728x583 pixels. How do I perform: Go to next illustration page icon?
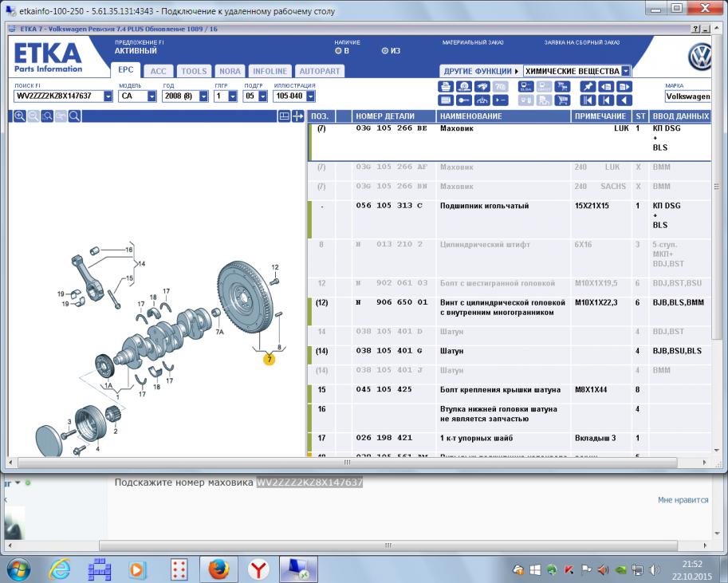click(624, 86)
